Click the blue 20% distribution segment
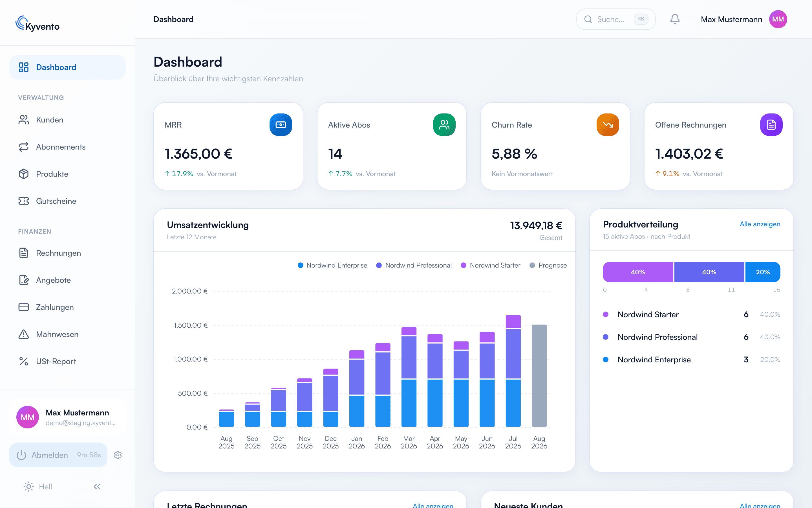The height and width of the screenshot is (508, 812). coord(763,272)
